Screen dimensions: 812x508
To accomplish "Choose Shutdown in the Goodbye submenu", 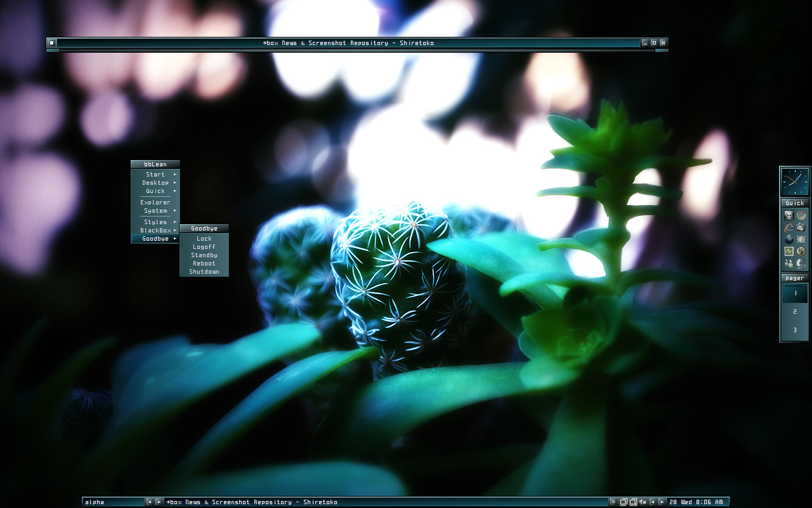I will pos(204,272).
